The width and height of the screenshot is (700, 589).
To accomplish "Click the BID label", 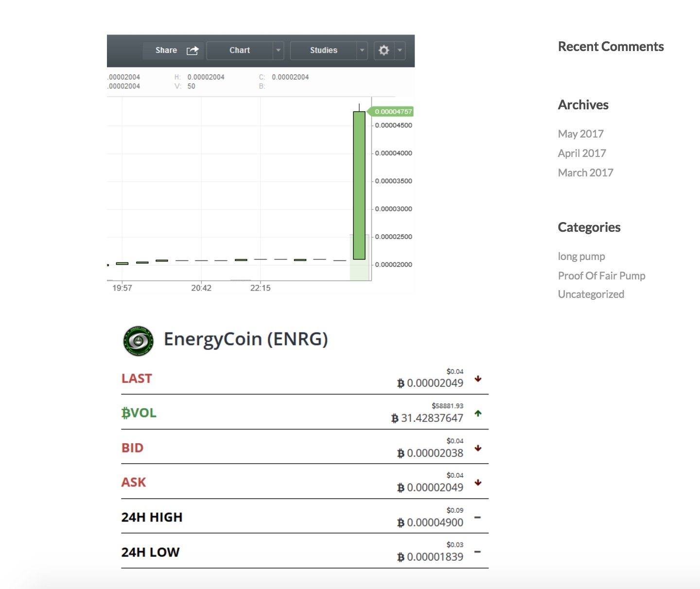I will pyautogui.click(x=132, y=448).
